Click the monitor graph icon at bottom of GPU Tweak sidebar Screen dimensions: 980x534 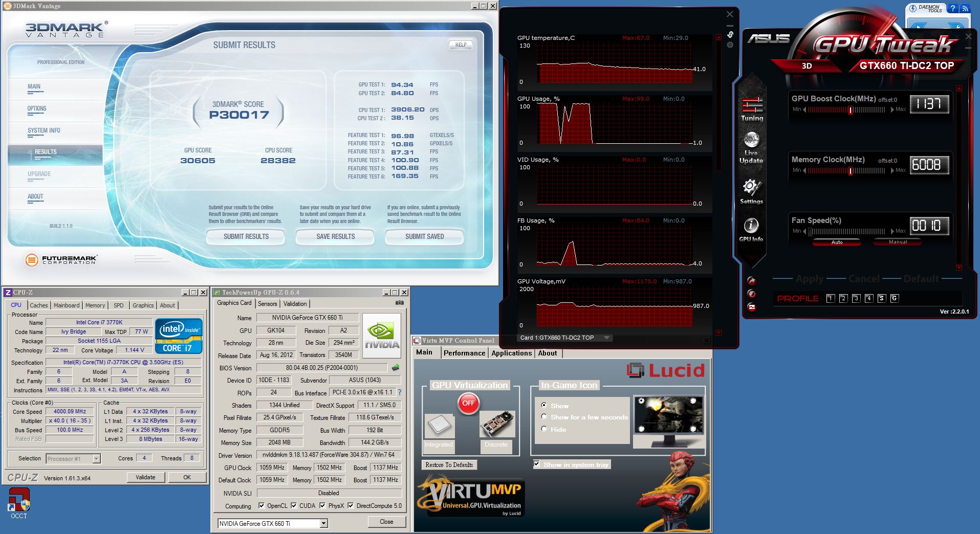coord(751,307)
